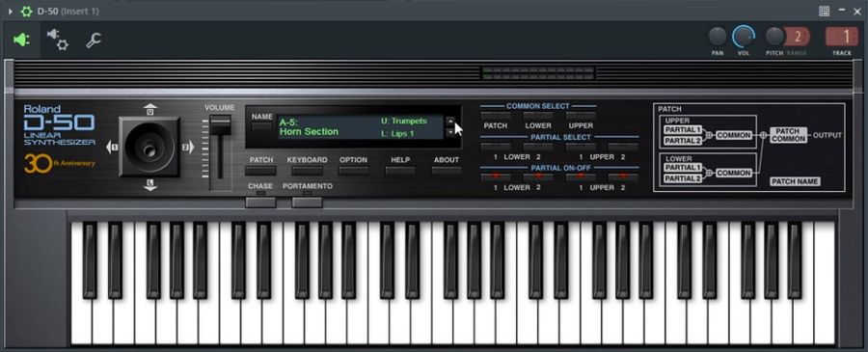This screenshot has height=352, width=868.
Task: Close the D-50 plugin window
Action: coord(858,11)
